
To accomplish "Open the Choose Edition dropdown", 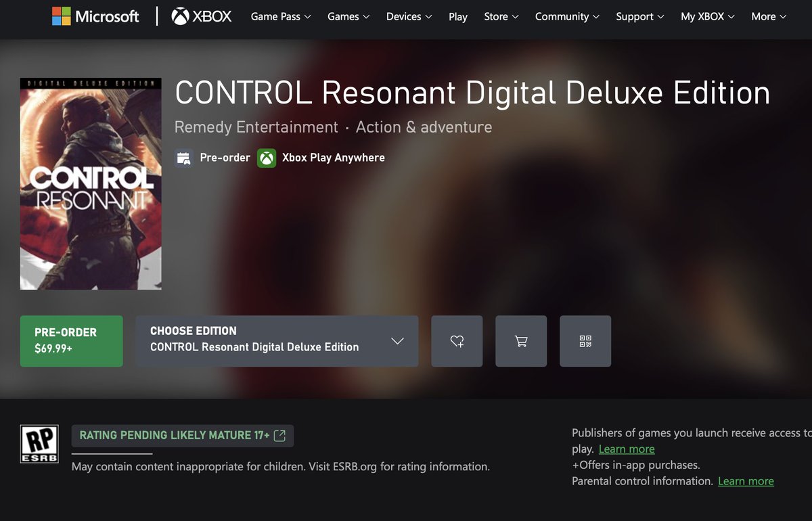I will coord(277,341).
